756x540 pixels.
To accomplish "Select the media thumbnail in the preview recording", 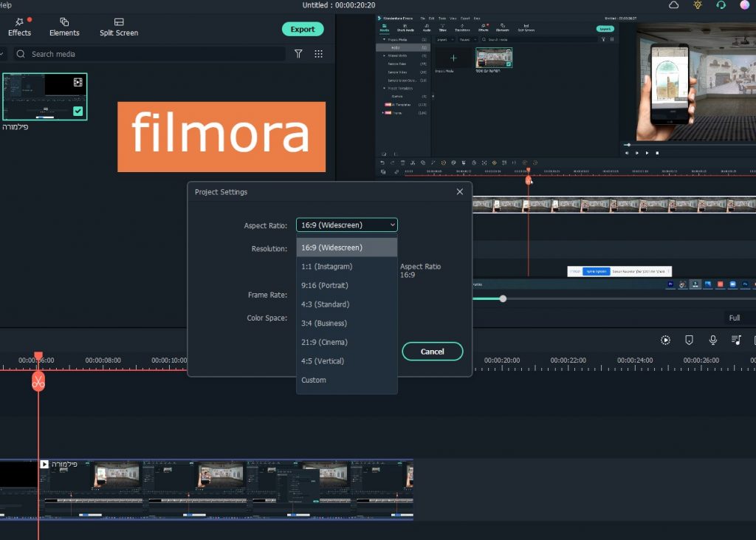I will point(494,58).
